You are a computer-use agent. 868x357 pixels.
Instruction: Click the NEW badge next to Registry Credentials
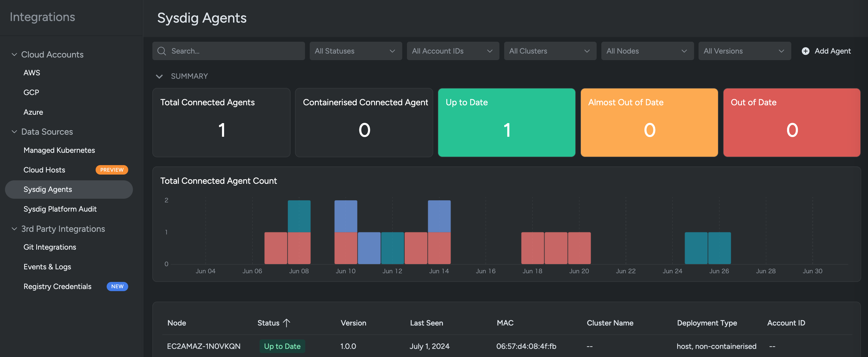117,286
